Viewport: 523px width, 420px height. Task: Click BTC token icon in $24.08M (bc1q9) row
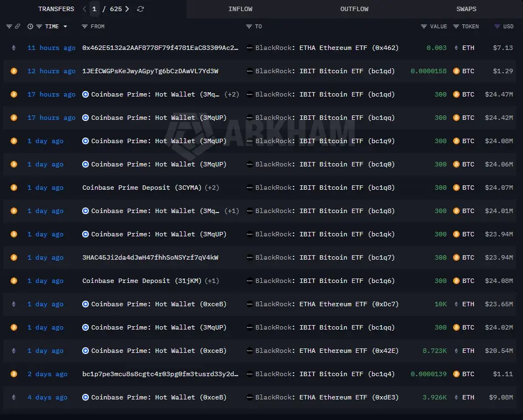(x=456, y=141)
